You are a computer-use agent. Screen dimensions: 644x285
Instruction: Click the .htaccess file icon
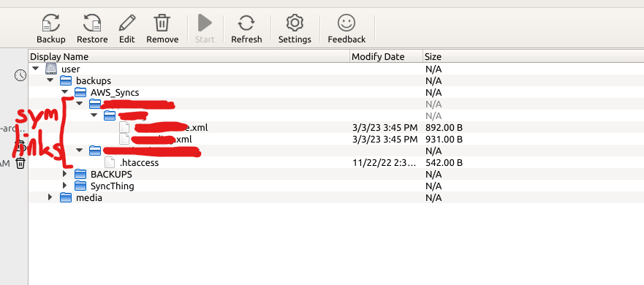(x=109, y=163)
